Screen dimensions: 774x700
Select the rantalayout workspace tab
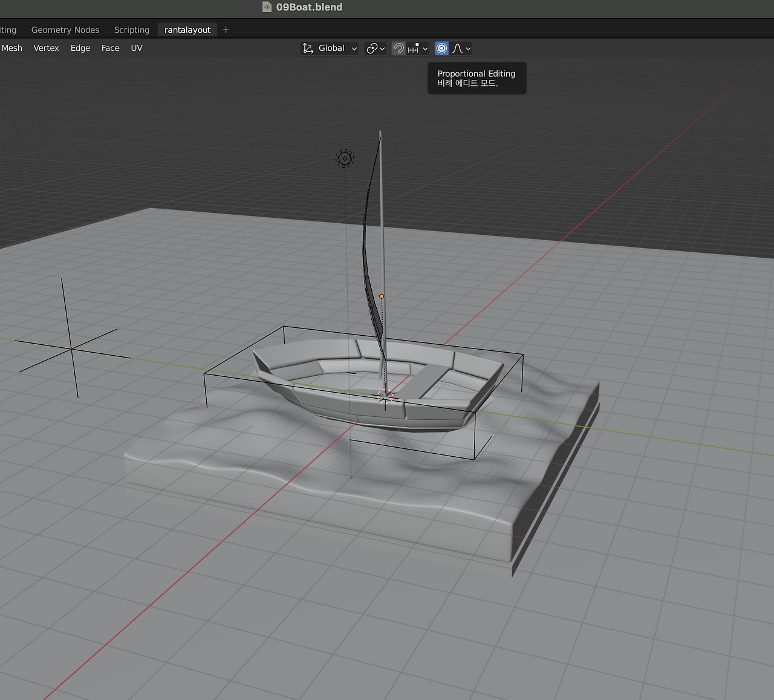(187, 30)
